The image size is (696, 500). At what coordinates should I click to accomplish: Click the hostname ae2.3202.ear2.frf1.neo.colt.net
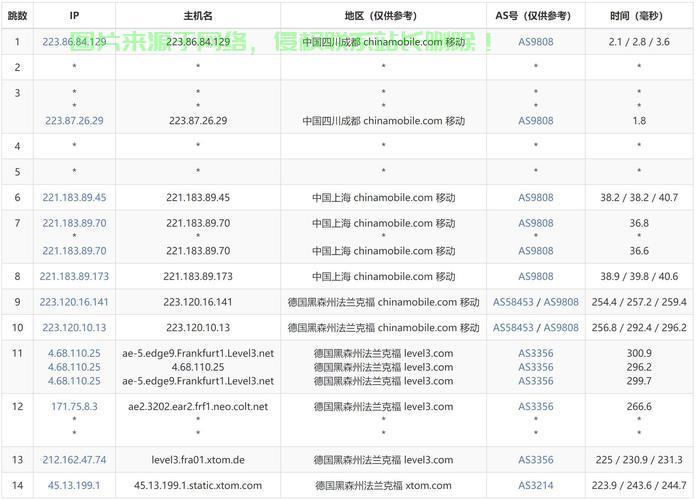coord(198,406)
